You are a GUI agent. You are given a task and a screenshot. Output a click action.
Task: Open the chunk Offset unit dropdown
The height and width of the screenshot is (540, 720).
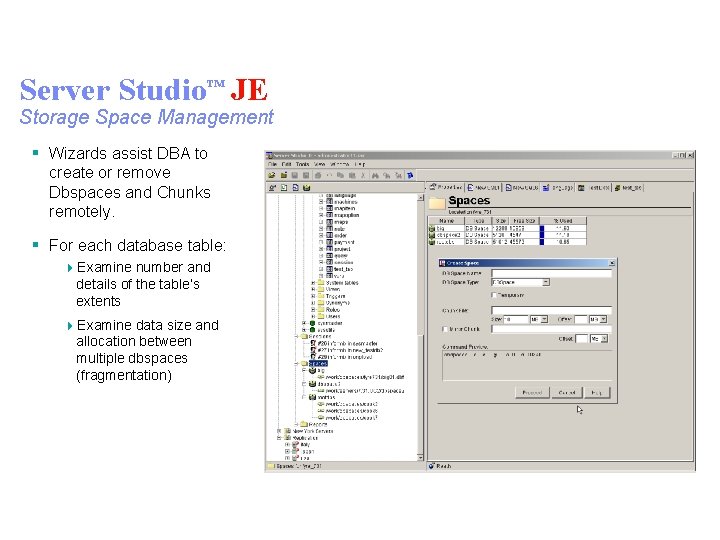pyautogui.click(x=604, y=319)
